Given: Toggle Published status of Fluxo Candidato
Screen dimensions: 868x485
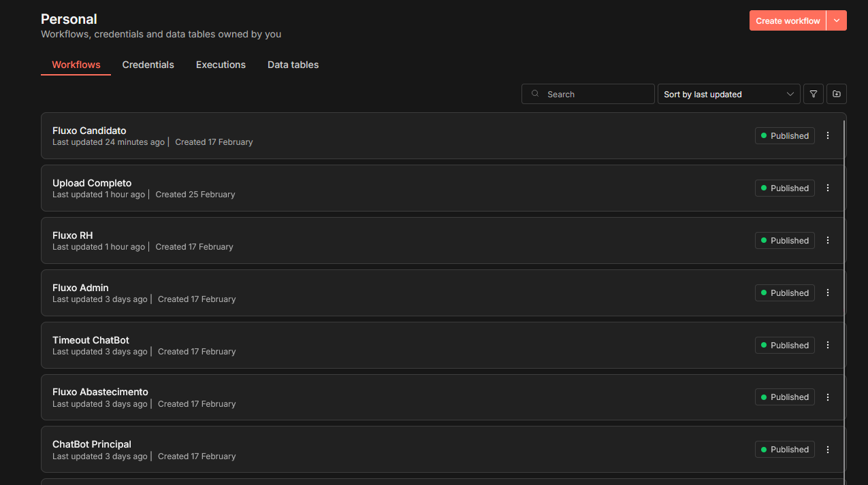Looking at the screenshot, I should point(784,135).
